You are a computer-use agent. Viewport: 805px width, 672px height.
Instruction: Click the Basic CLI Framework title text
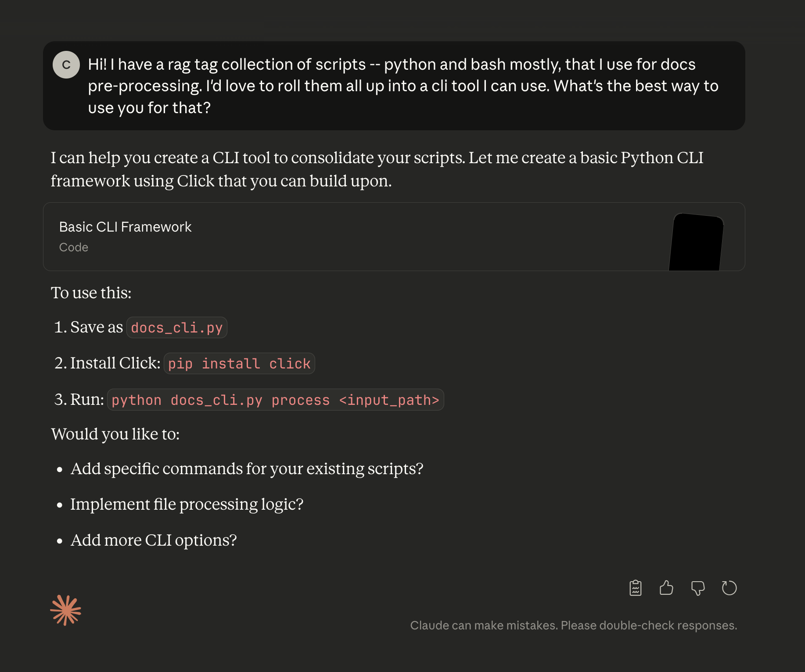[x=125, y=227]
